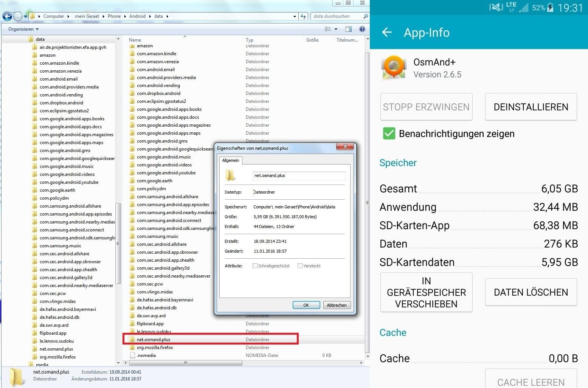Toggle the Explorer preview pane icon
The width and height of the screenshot is (588, 388).
pos(349,29)
